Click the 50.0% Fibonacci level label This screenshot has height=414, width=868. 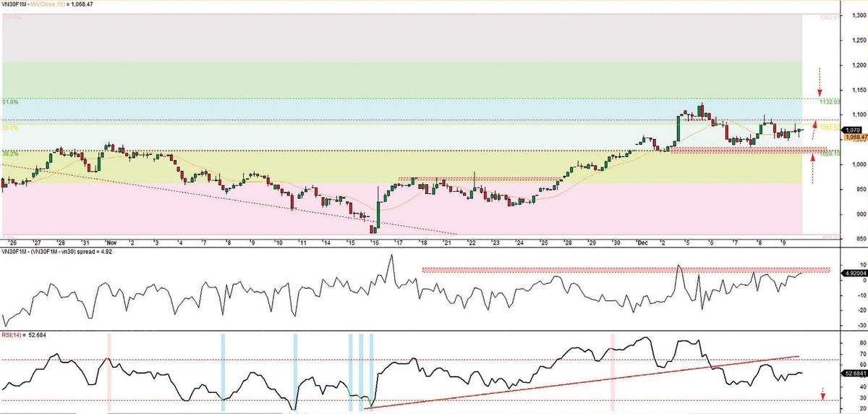pyautogui.click(x=9, y=128)
